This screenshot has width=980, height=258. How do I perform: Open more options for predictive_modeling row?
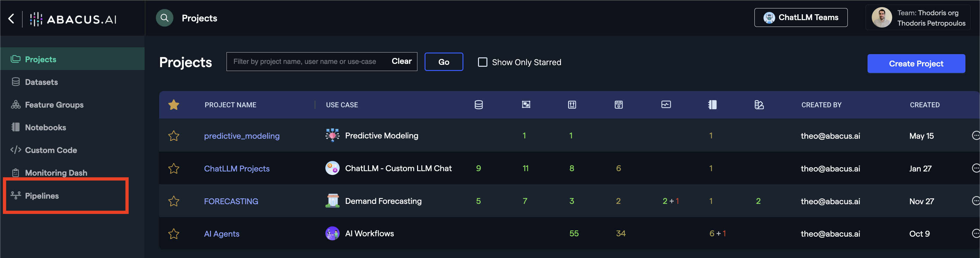tap(975, 135)
